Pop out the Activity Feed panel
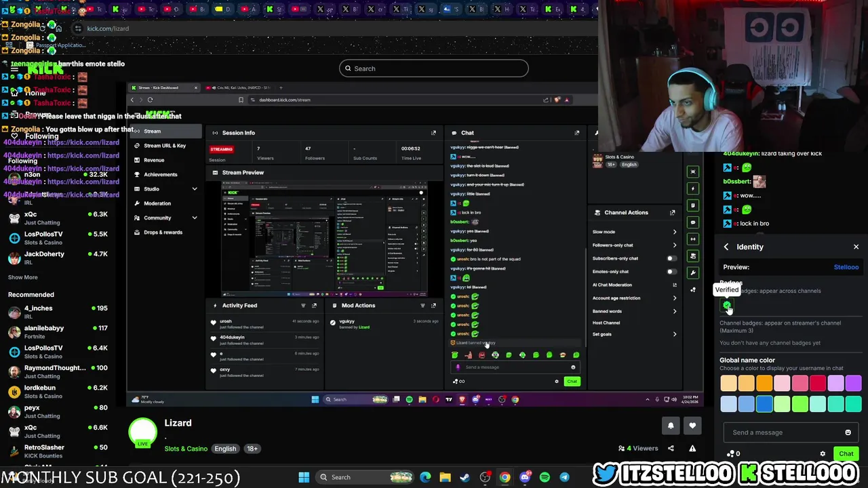Image resolution: width=868 pixels, height=488 pixels. click(x=314, y=306)
